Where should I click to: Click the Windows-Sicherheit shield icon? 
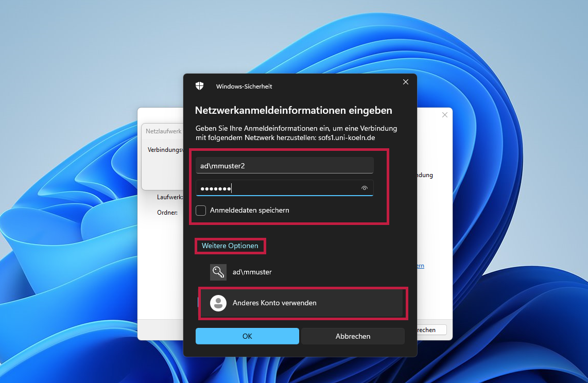[199, 86]
